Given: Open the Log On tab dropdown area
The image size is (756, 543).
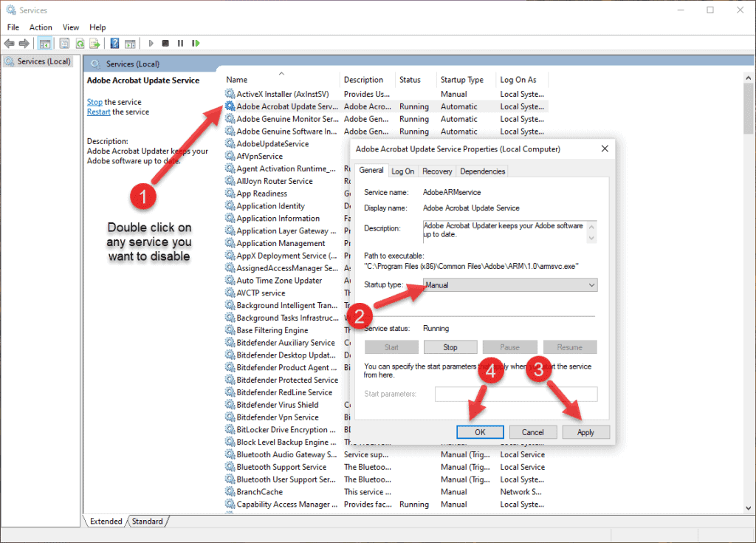Looking at the screenshot, I should [x=403, y=171].
